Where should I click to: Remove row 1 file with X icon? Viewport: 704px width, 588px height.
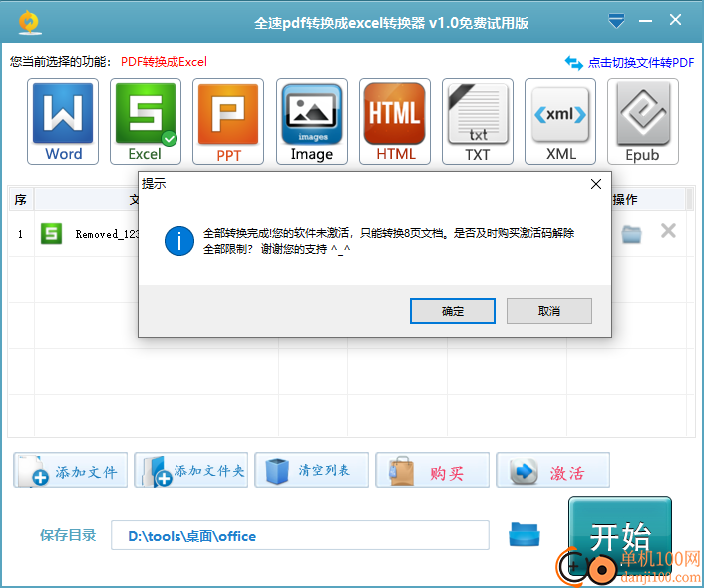(668, 231)
